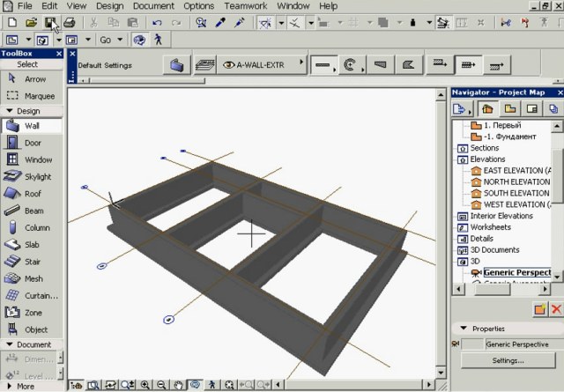This screenshot has height=392, width=564.
Task: Open NORTH ELEVATION in Navigator
Action: click(x=516, y=181)
